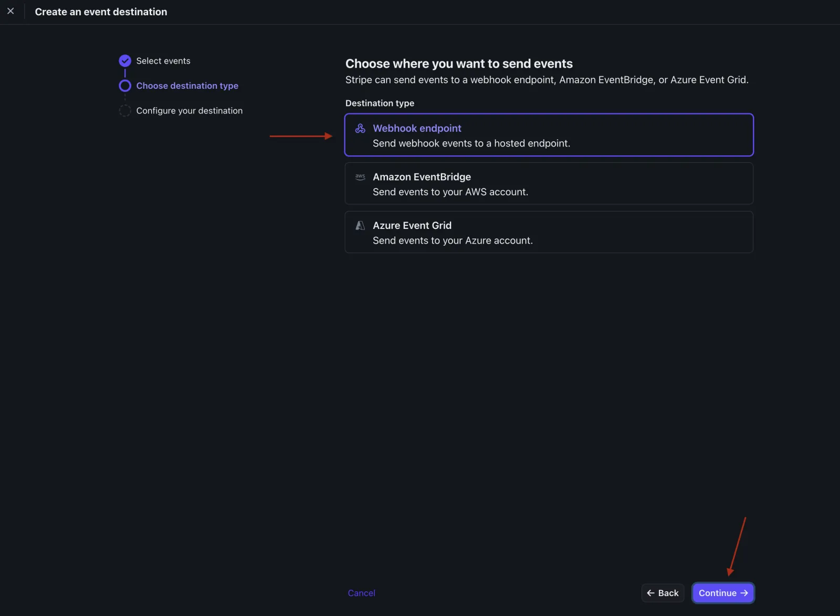Go back with the Back button
Image resolution: width=840 pixels, height=616 pixels.
(663, 593)
